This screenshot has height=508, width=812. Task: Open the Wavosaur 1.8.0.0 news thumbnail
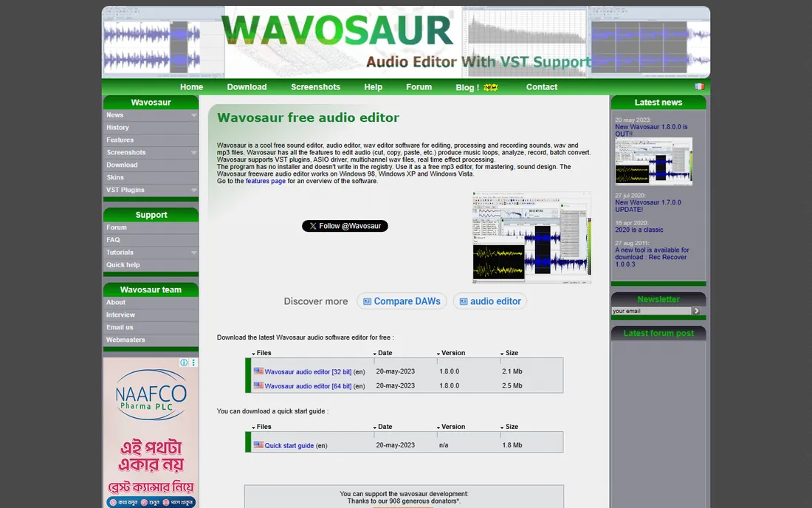coord(653,162)
